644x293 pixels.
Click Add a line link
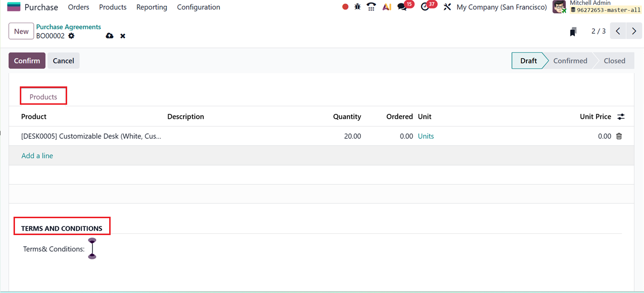(37, 156)
